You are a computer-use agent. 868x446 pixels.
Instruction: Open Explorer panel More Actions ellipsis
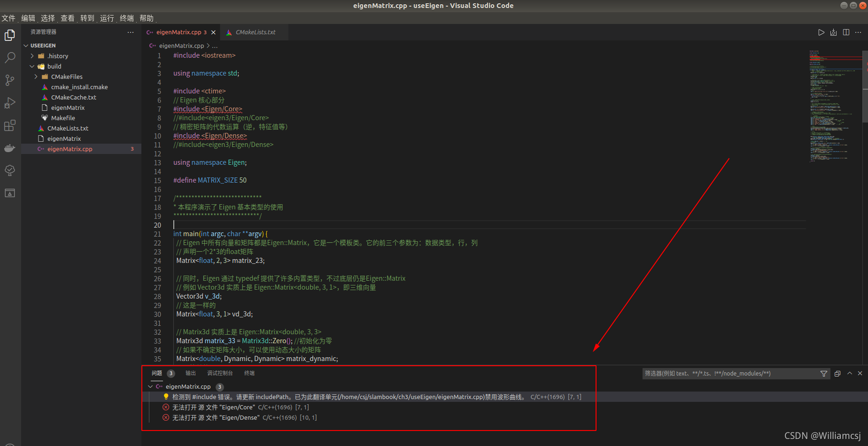(131, 32)
